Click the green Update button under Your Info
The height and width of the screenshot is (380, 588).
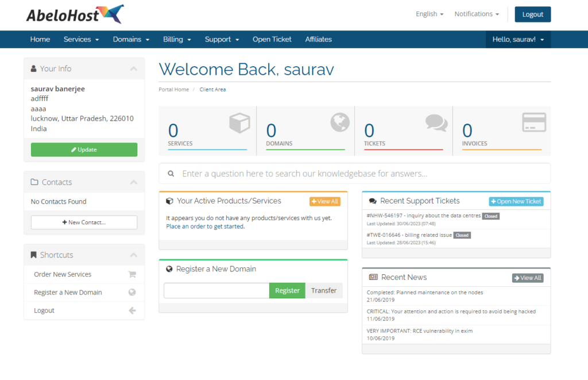point(84,149)
